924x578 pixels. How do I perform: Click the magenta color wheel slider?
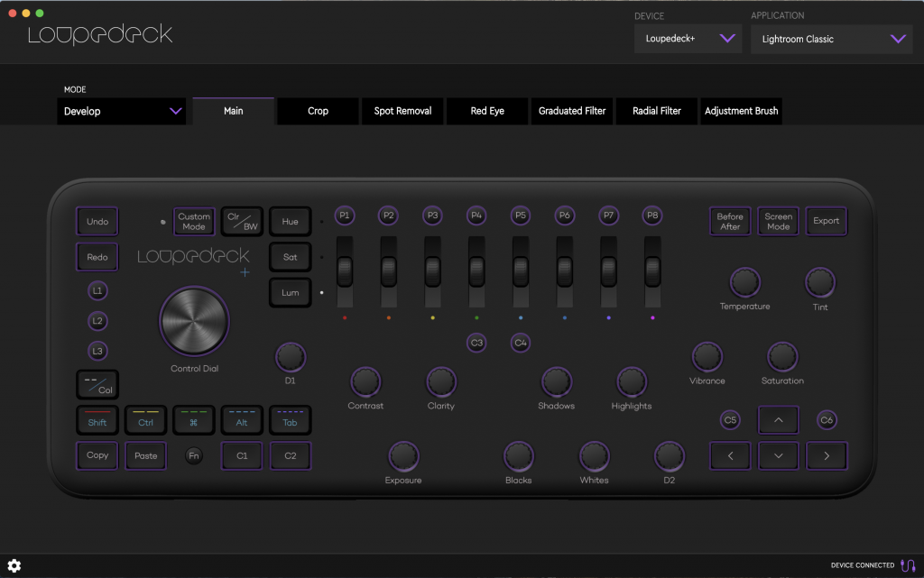point(652,272)
